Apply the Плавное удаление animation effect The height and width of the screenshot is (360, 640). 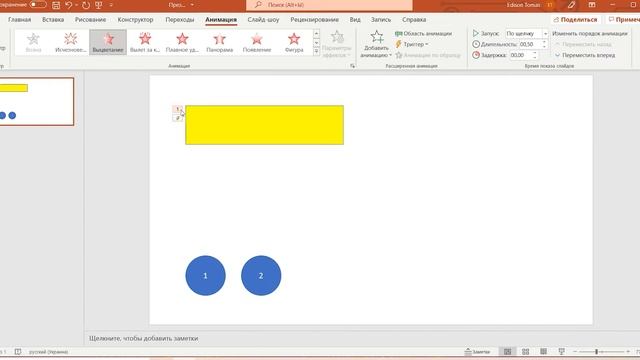[x=182, y=42]
